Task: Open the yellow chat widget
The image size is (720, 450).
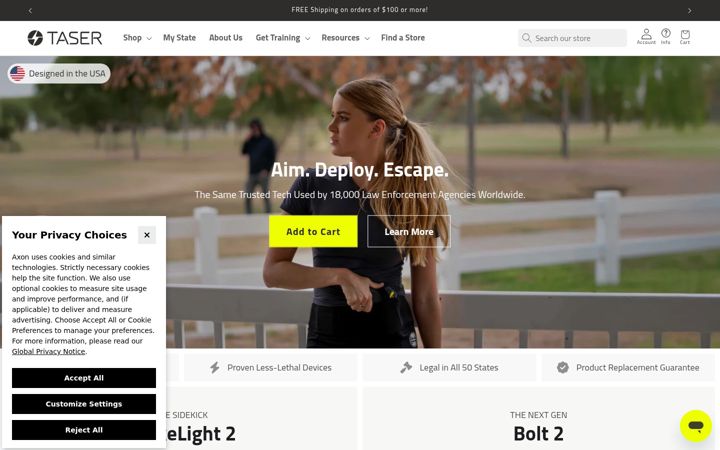Action: [x=696, y=426]
